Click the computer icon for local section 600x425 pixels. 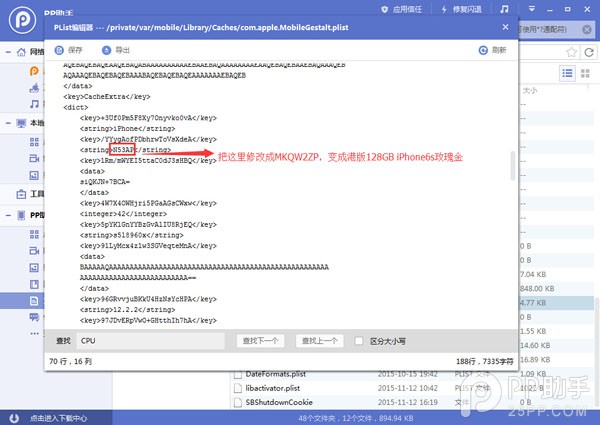(21, 123)
